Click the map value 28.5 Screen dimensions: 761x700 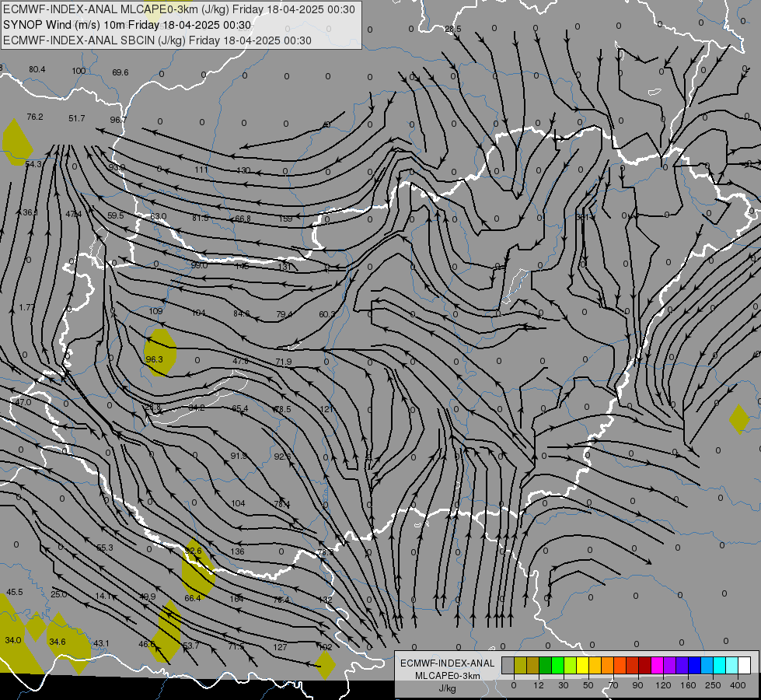(x=453, y=29)
